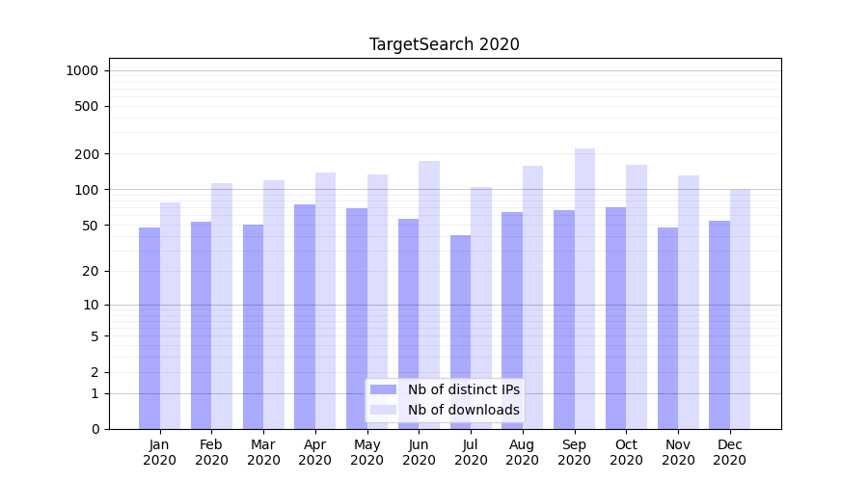Image resolution: width=868 pixels, height=482 pixels.
Task: Click the 1000 y-axis tick label
Action: (82, 70)
